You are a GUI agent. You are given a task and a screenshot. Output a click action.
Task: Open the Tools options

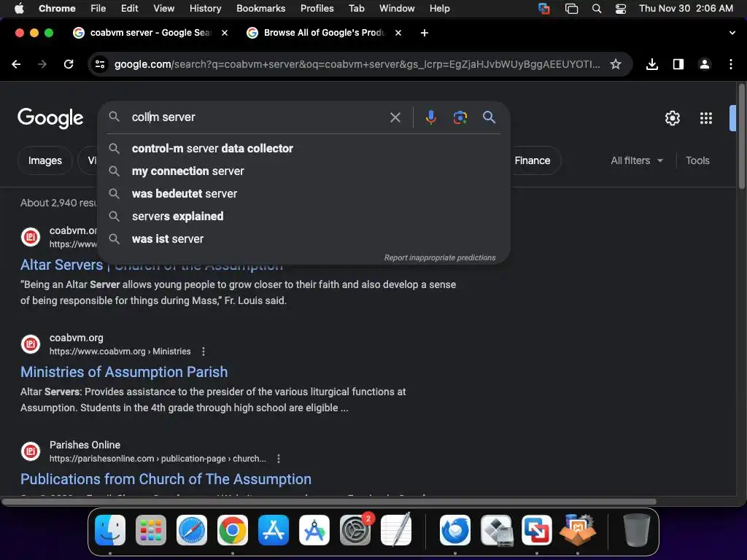[x=697, y=160]
